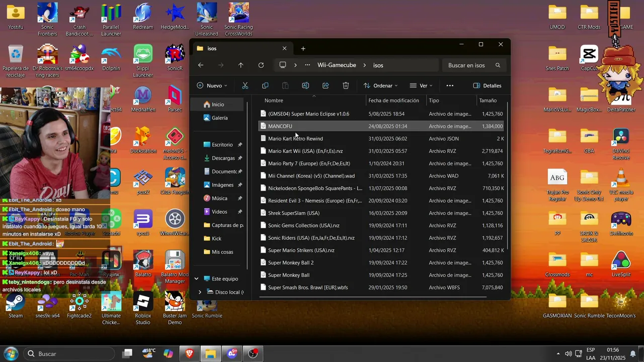Viewport: 644px width, 362px height.
Task: Open Parallel Launcher desktop shortcut
Action: coord(111,20)
